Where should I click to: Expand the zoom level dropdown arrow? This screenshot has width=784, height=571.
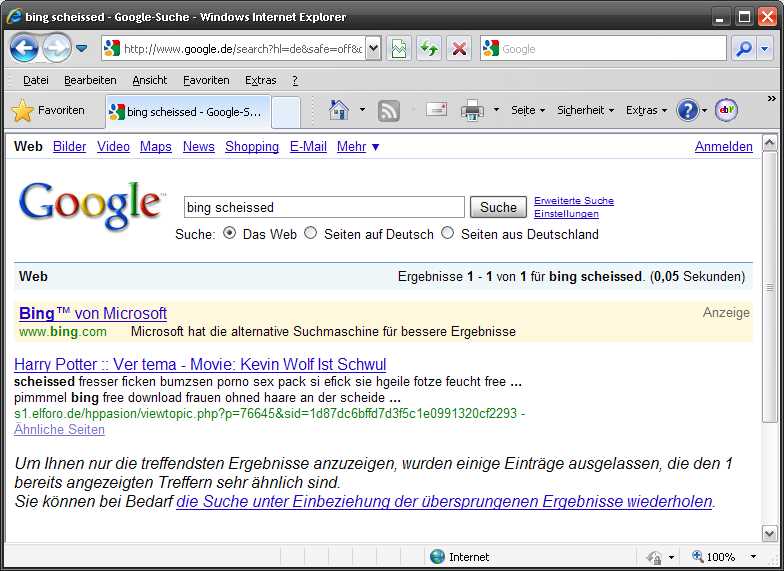point(753,556)
